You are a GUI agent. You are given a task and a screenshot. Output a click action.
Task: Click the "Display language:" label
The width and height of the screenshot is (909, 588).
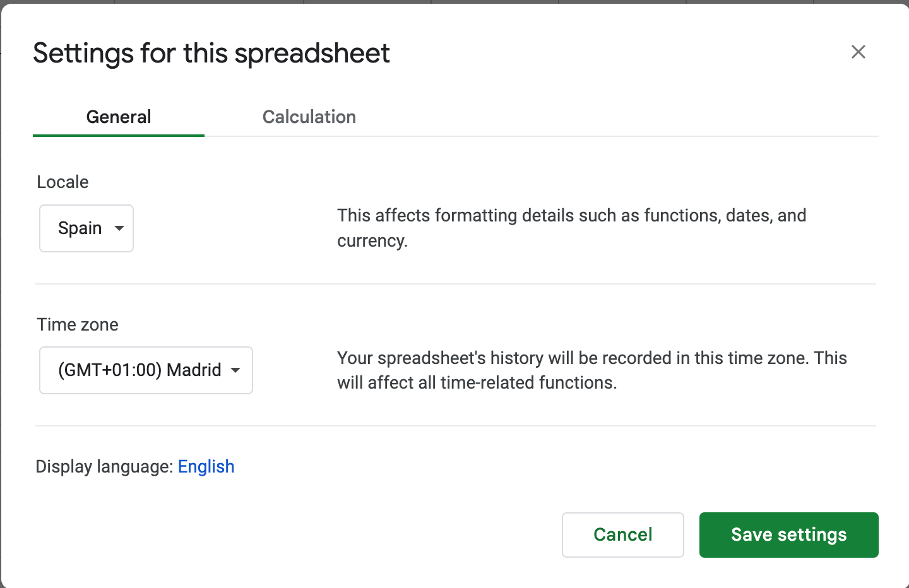[104, 466]
